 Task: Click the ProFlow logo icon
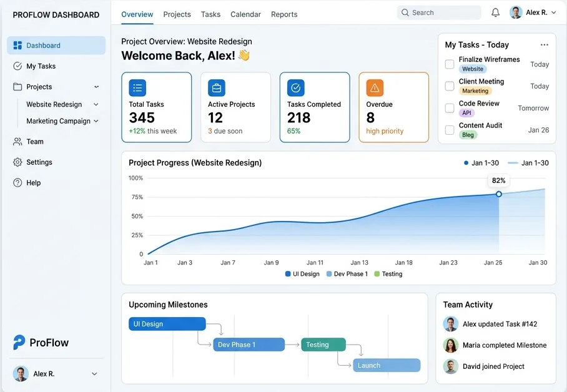point(19,342)
